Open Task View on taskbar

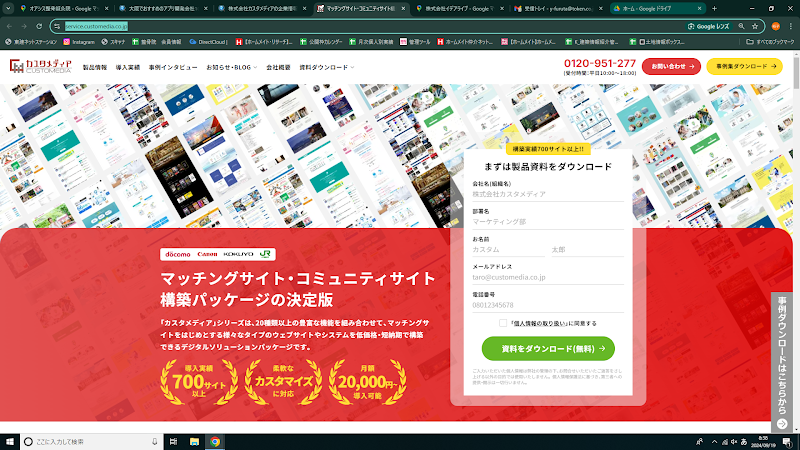click(173, 442)
